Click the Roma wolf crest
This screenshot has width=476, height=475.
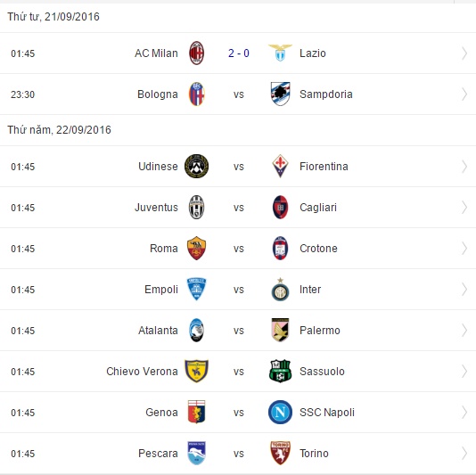pyautogui.click(x=196, y=249)
